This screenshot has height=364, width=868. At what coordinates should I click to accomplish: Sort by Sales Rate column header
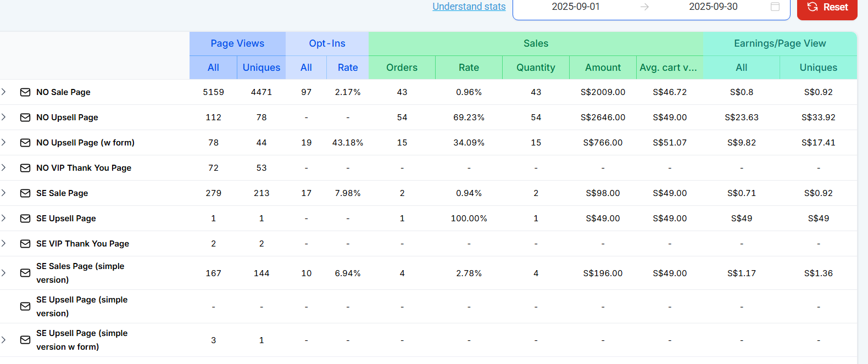[x=469, y=68]
